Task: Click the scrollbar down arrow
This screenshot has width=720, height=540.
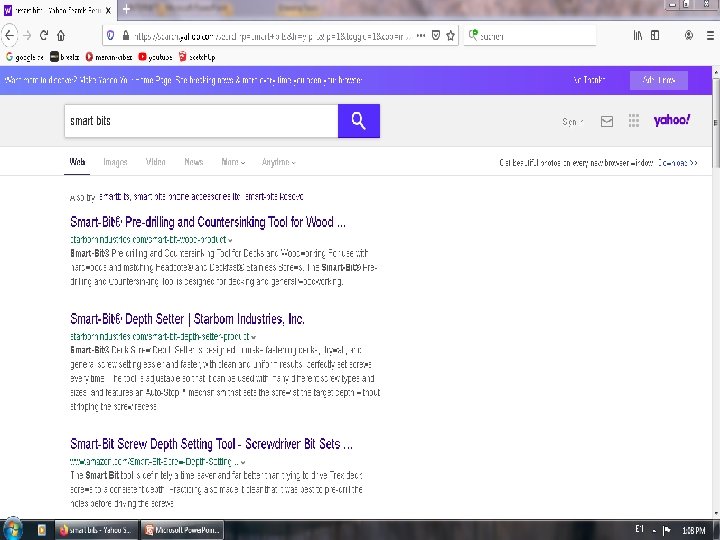Action: (x=715, y=514)
